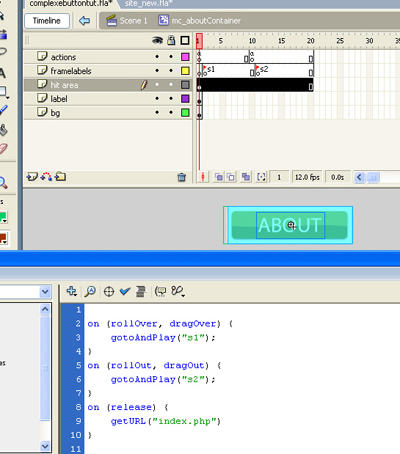Image resolution: width=400 pixels, height=454 pixels.
Task: Open Modify Onion Markers icon
Action: click(261, 177)
